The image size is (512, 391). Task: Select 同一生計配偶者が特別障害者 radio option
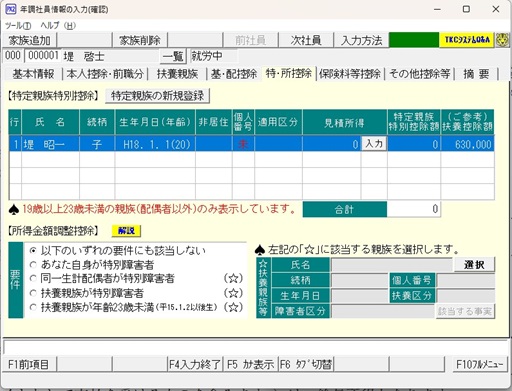click(x=33, y=278)
